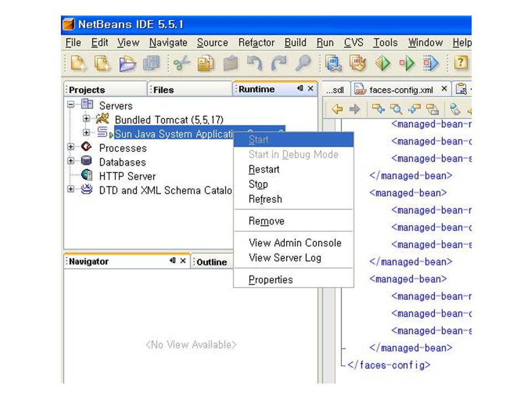
Task: Click the Servers node icon
Action: 87,105
